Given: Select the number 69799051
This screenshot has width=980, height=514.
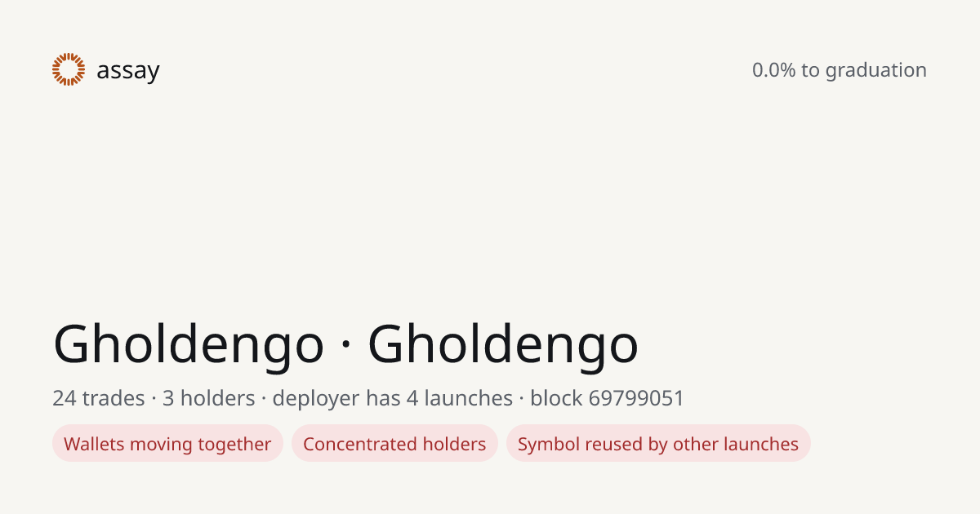Looking at the screenshot, I should [636, 398].
